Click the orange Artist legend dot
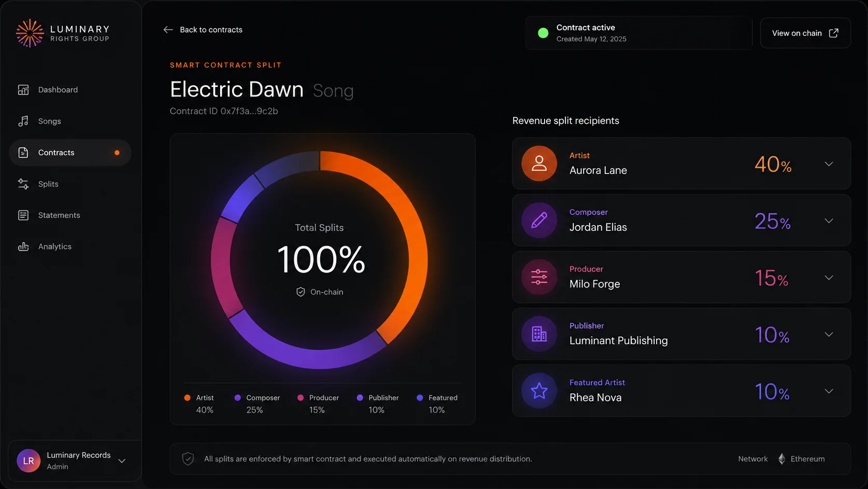 tap(187, 398)
